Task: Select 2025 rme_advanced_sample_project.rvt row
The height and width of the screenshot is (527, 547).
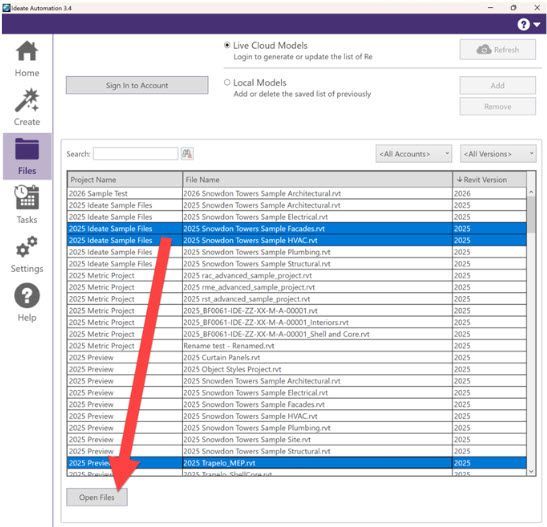Action: point(297,287)
